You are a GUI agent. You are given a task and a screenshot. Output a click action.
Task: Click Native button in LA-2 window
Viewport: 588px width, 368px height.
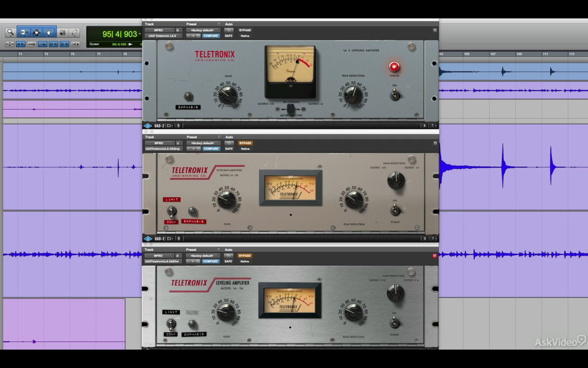click(x=245, y=36)
